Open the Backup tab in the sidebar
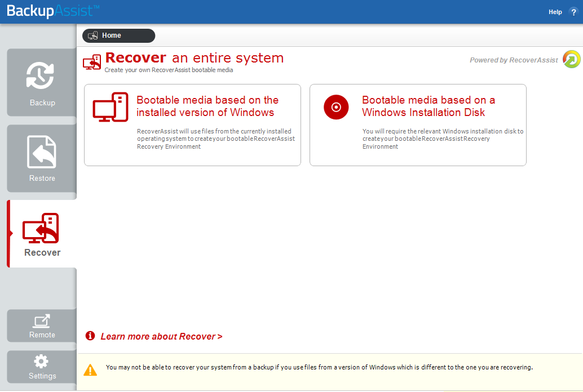 coord(42,82)
